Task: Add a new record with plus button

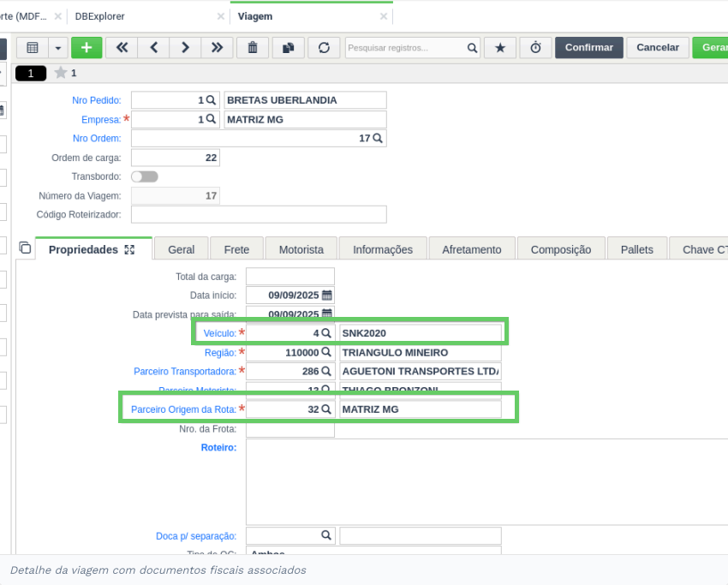Action: [x=87, y=48]
